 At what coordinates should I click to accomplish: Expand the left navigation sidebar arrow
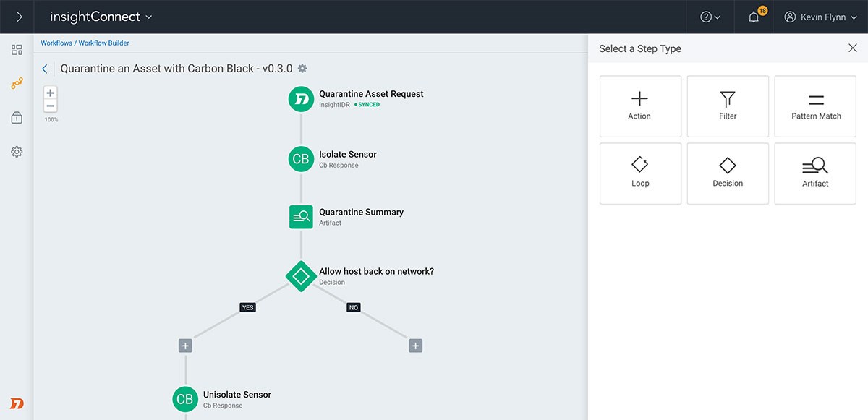(19, 17)
